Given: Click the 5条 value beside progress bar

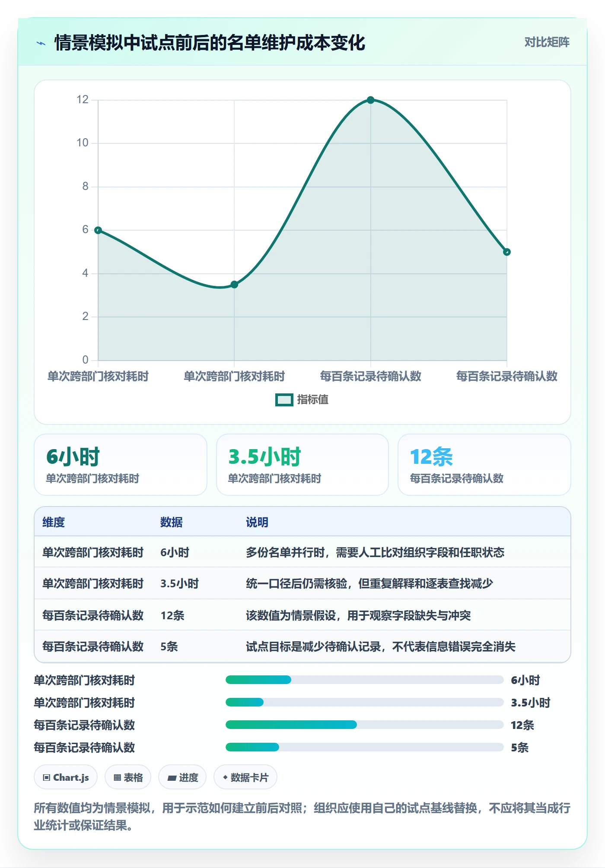Looking at the screenshot, I should [x=519, y=748].
